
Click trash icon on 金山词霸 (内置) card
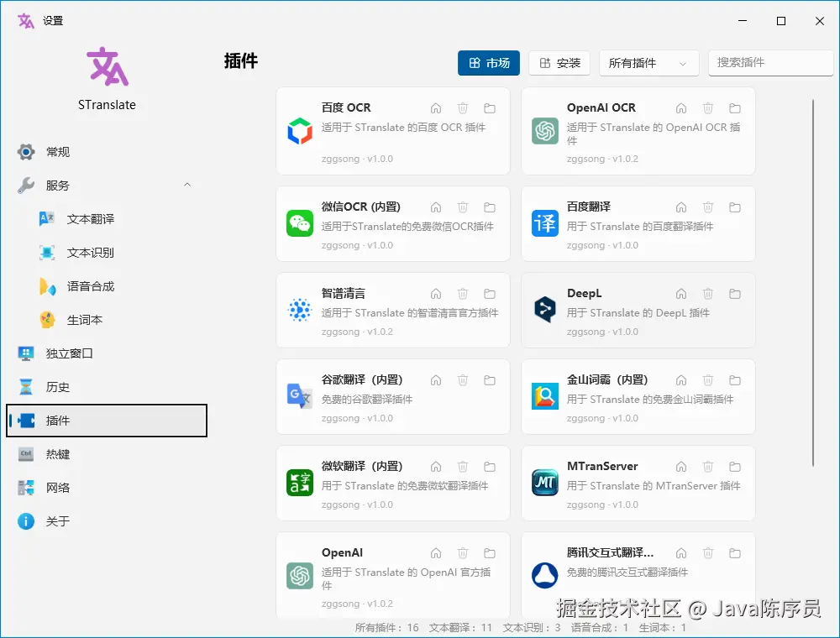(708, 380)
